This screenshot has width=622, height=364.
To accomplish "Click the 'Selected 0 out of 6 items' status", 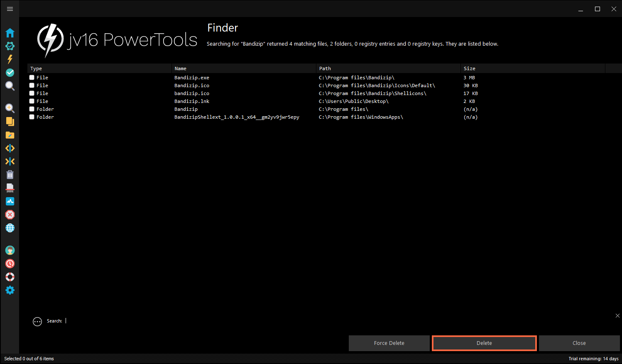I will pyautogui.click(x=29, y=359).
